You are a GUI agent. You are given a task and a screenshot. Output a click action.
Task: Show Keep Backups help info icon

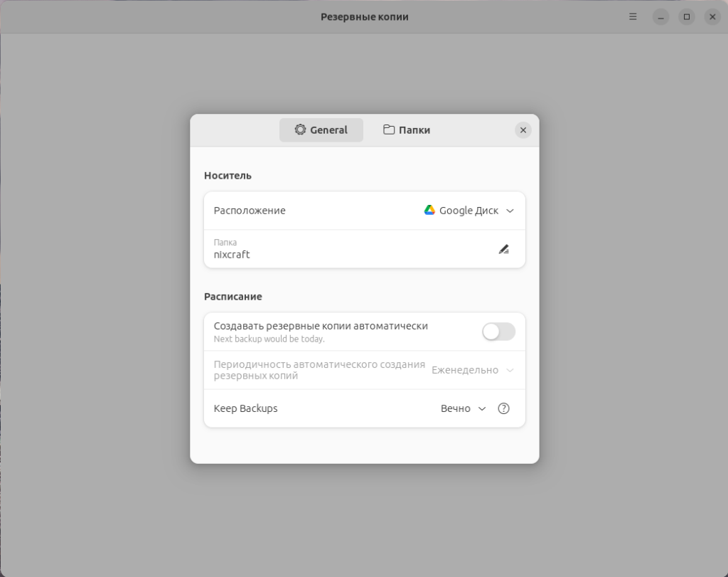(x=504, y=408)
